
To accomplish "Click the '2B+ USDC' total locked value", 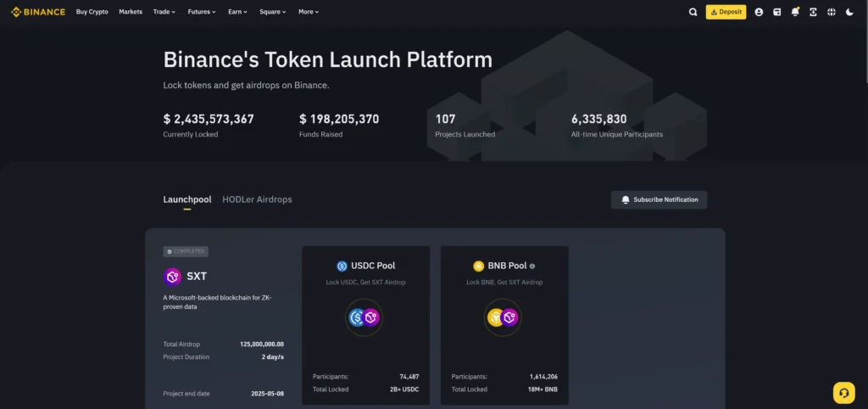I will (x=404, y=389).
